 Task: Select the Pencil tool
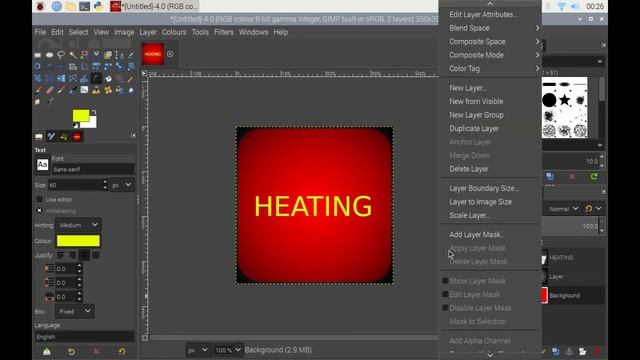[131, 78]
